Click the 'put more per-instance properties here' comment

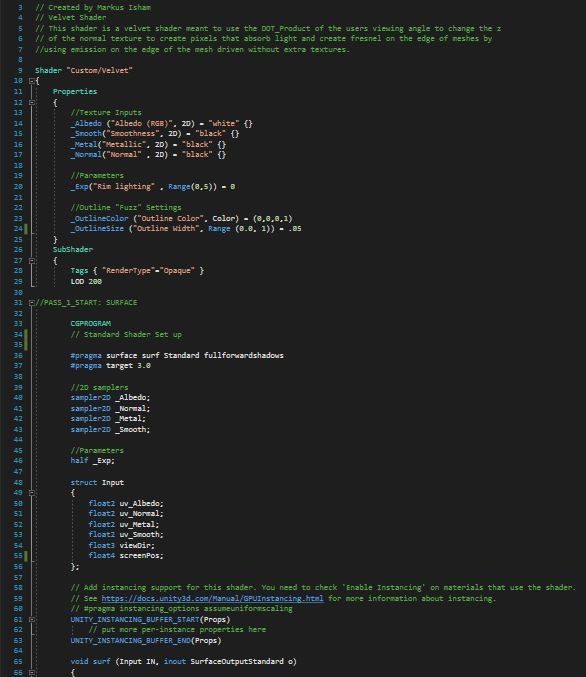[177, 630]
